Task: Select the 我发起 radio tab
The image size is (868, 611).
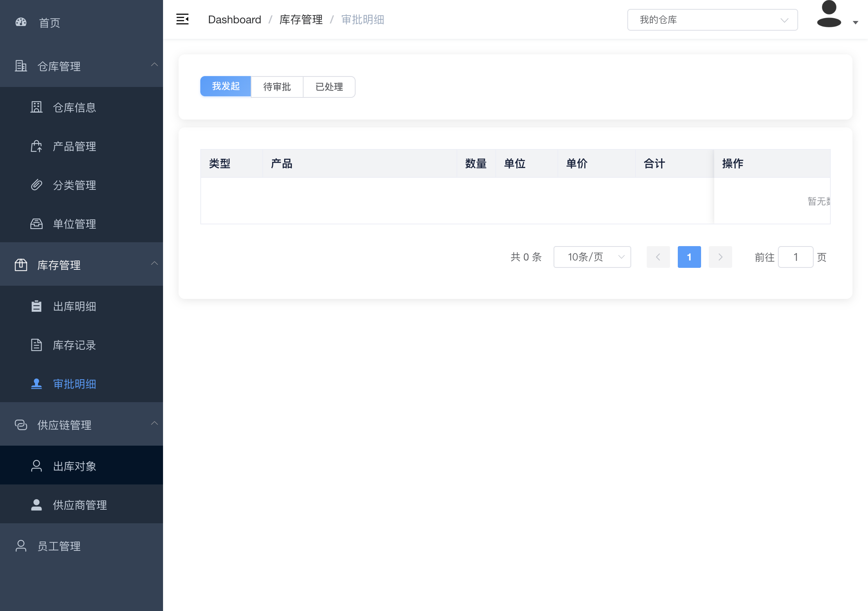Action: tap(226, 86)
